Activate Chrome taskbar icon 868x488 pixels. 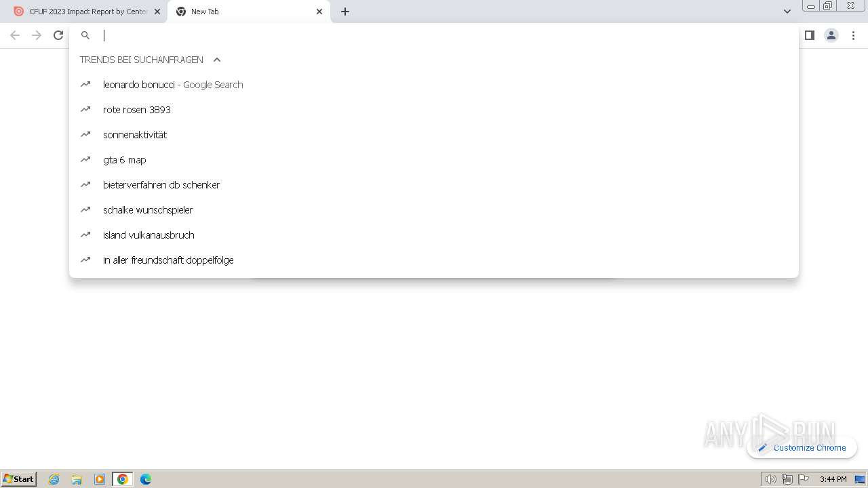(123, 479)
